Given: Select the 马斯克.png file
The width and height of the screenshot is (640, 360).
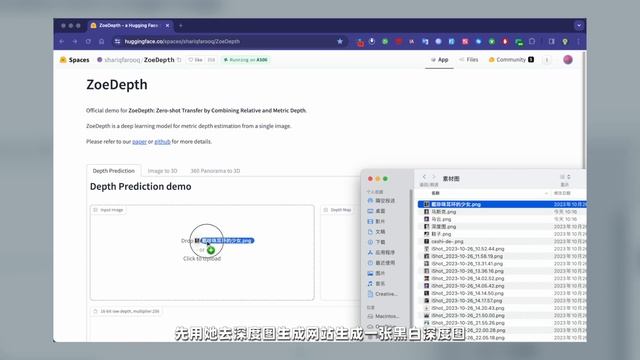Looking at the screenshot, I should click(x=502, y=212).
